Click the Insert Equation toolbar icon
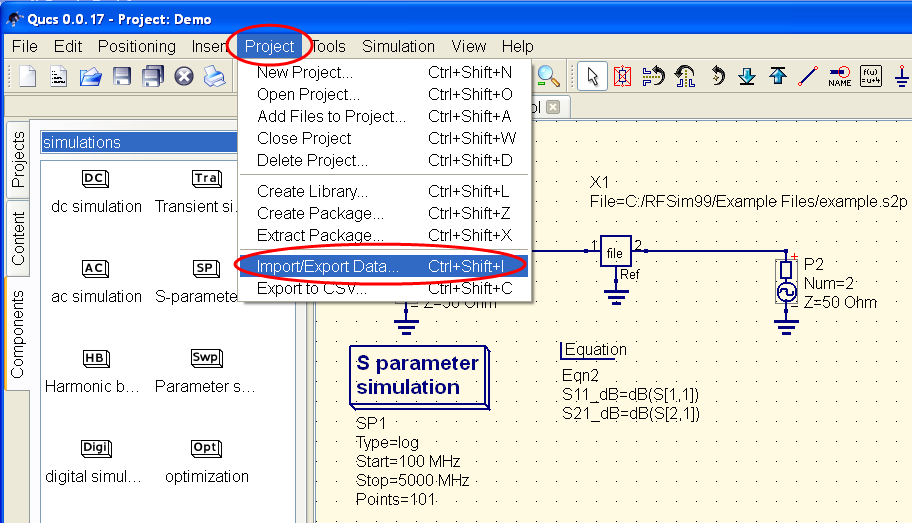Viewport: 912px width, 523px height. click(870, 76)
